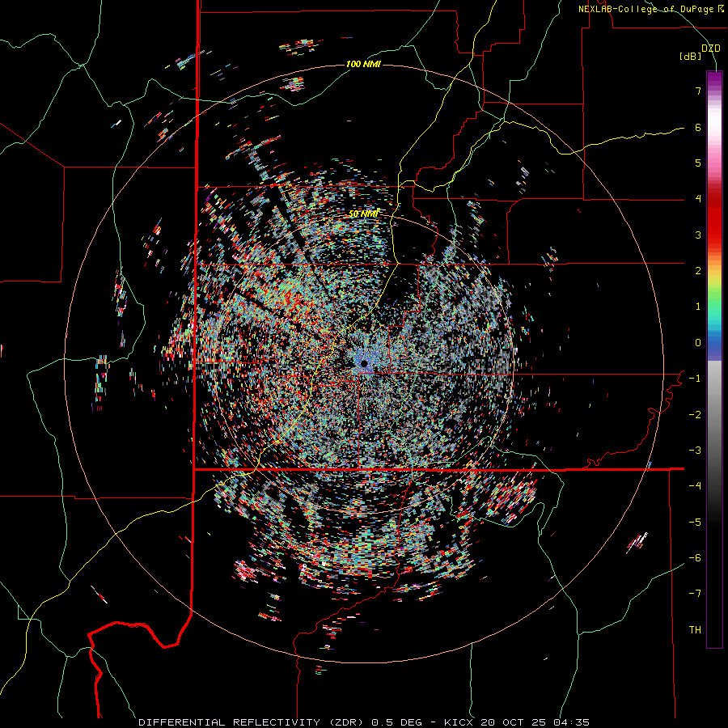Click the 0 dB scale label
Viewport: 728px width, 728px height.
point(698,343)
